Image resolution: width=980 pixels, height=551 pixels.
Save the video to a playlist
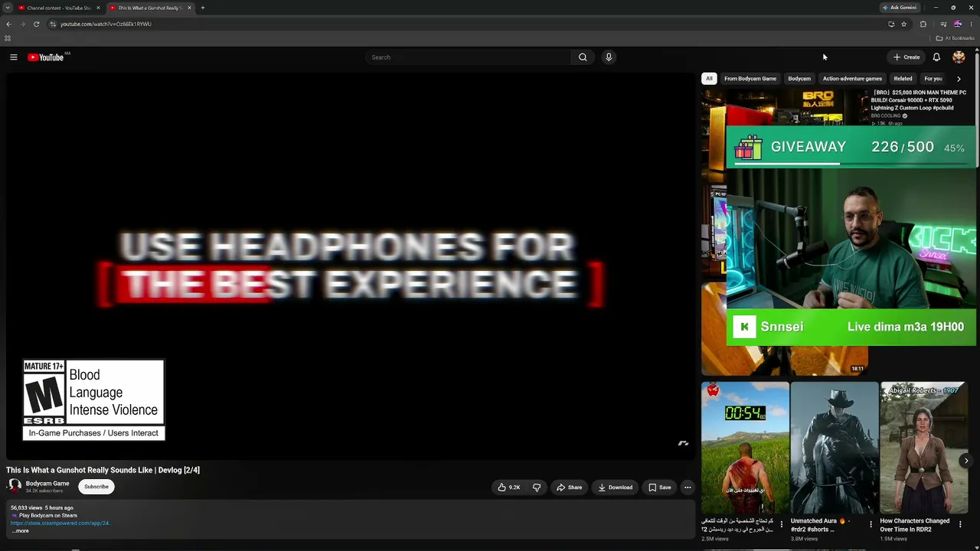[x=659, y=487]
